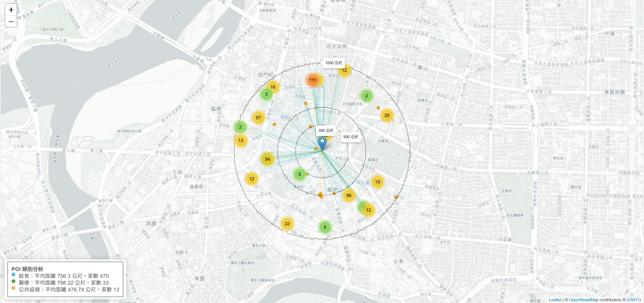
Task: Select the yellow cluster marker labeled 16
Action: pos(273,87)
